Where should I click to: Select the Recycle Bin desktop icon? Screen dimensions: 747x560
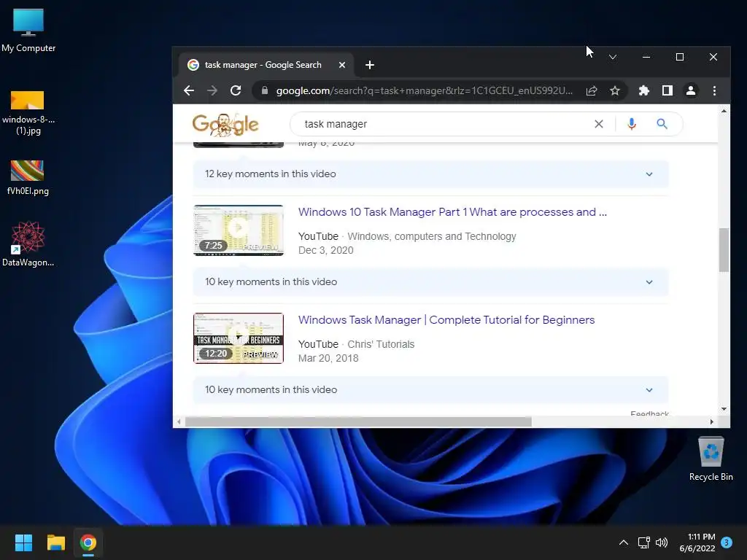pos(711,459)
